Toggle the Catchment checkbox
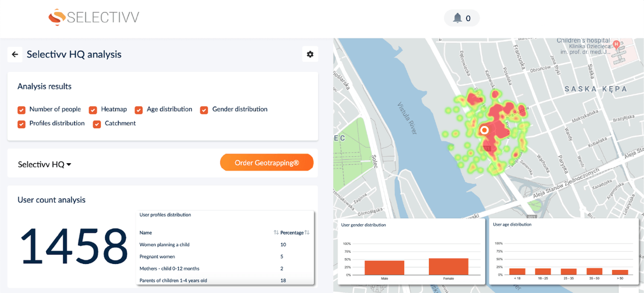The width and height of the screenshot is (644, 293). pyautogui.click(x=97, y=124)
